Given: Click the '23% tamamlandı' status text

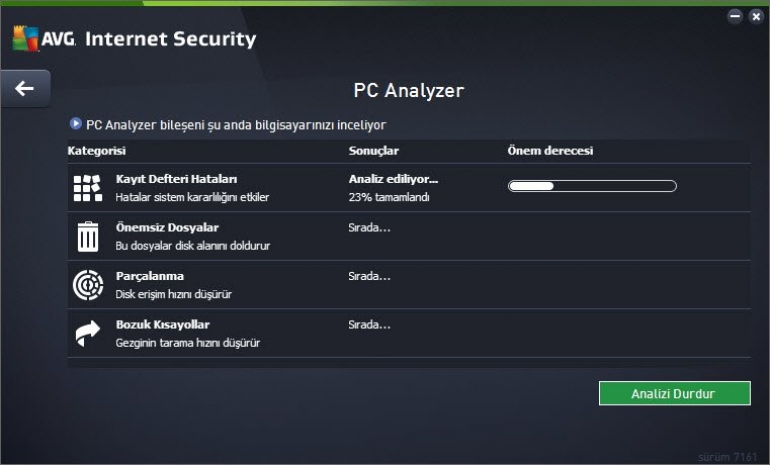Looking at the screenshot, I should (389, 197).
